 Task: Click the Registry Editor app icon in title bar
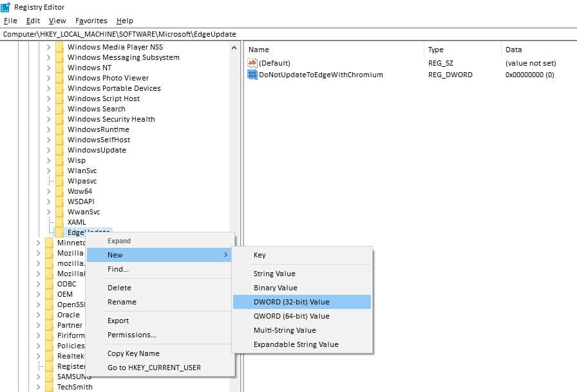click(6, 7)
